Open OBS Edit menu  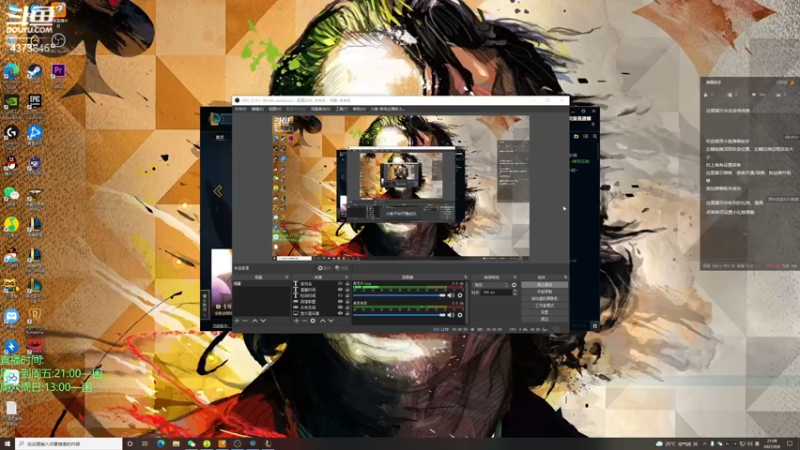258,109
